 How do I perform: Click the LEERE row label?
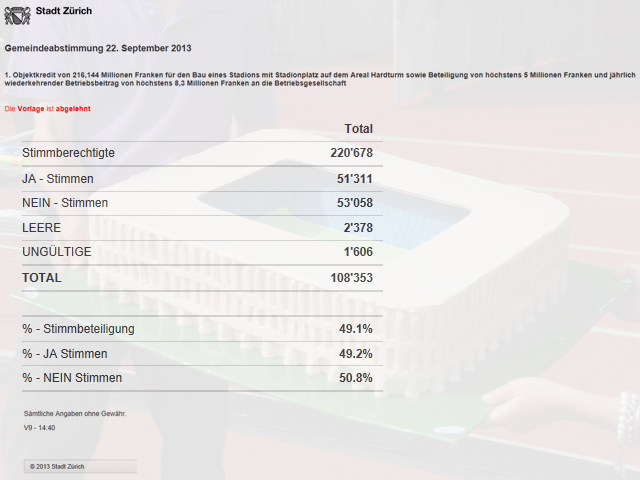[x=42, y=228]
